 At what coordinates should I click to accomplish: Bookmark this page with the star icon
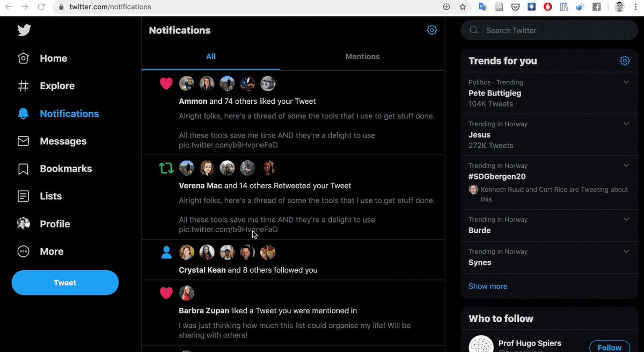point(463,7)
